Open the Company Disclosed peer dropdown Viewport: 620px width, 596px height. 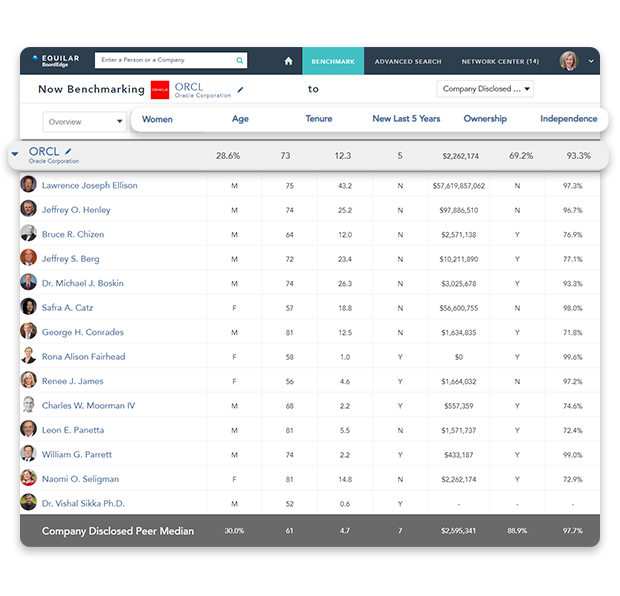click(485, 89)
